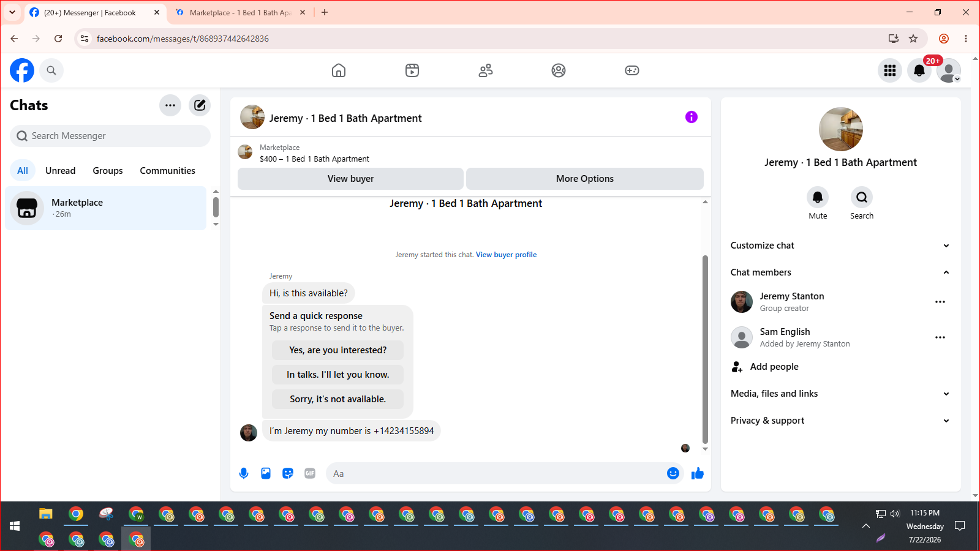980x551 pixels.
Task: Open the Reels video icon
Action: click(x=412, y=70)
